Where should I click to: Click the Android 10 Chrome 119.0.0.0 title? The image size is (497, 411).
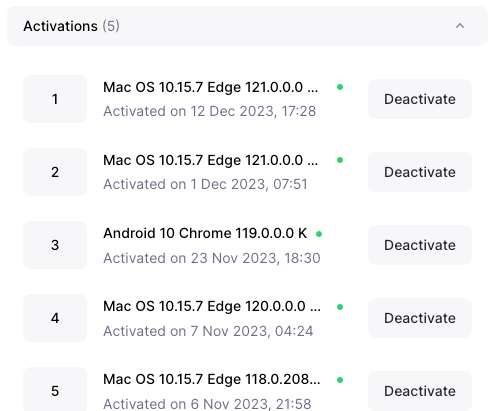tap(205, 233)
